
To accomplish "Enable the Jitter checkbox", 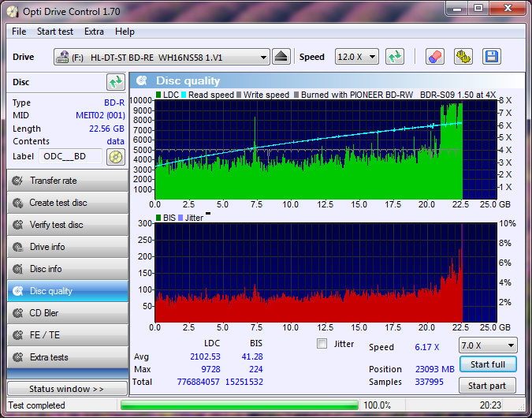I will pos(322,344).
